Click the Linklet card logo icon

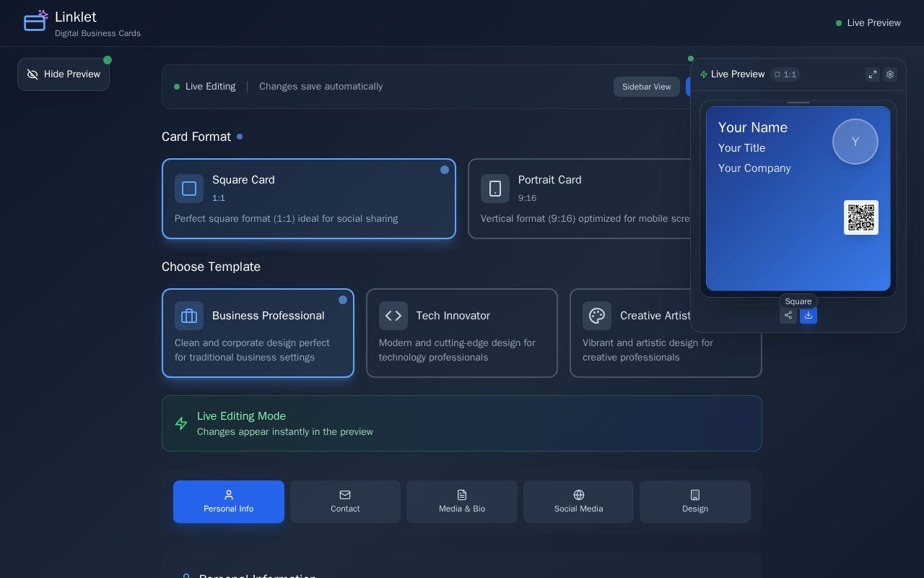pos(35,22)
